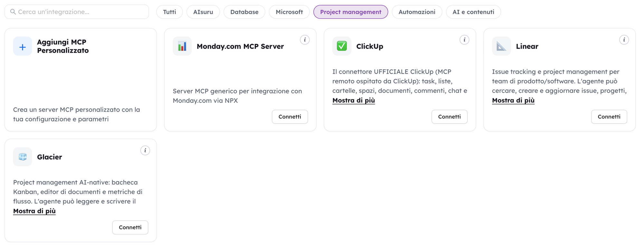Viewport: 644px width, 248px height.
Task: Select the Automazioni category filter
Action: coord(417,12)
